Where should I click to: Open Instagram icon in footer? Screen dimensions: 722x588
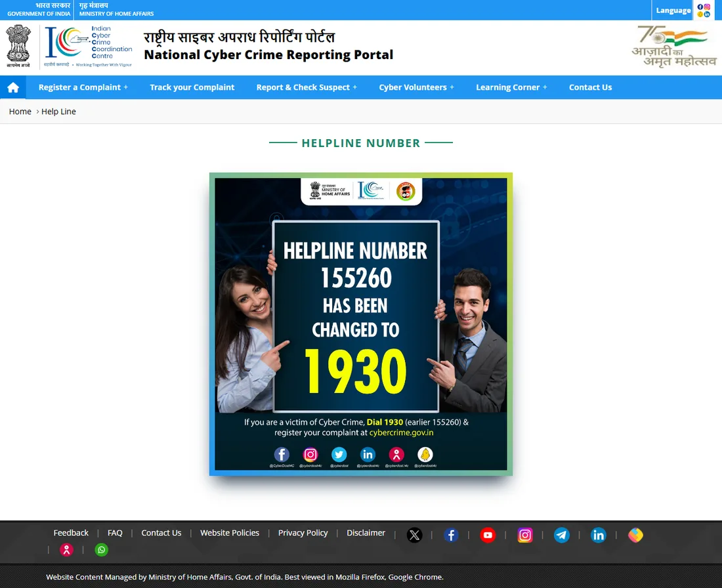pyautogui.click(x=525, y=535)
